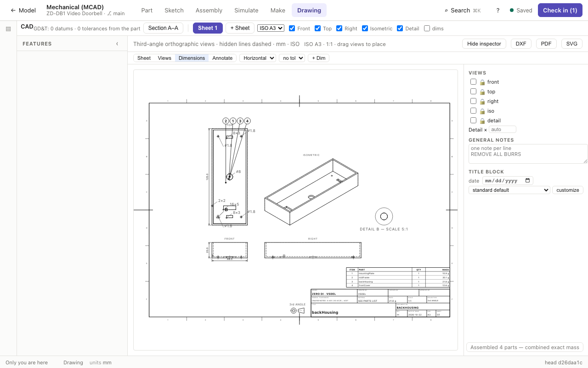The image size is (588, 368).
Task: Click the Check in (1) button
Action: pos(560,10)
